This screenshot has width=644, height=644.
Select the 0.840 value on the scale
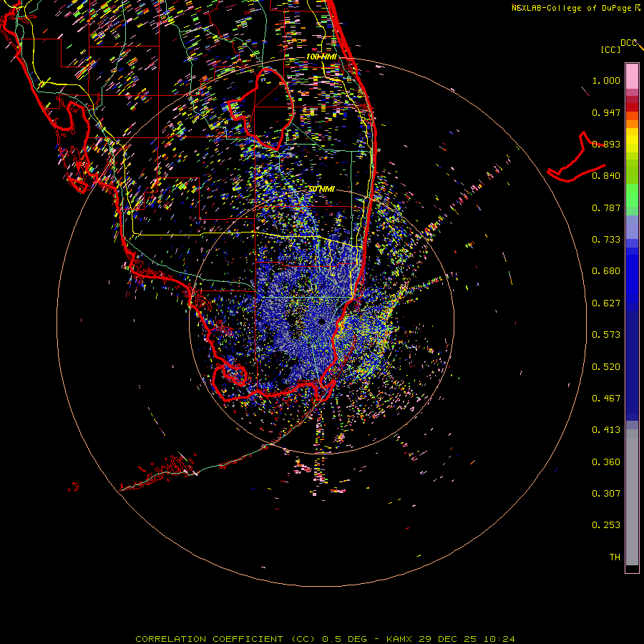click(606, 176)
